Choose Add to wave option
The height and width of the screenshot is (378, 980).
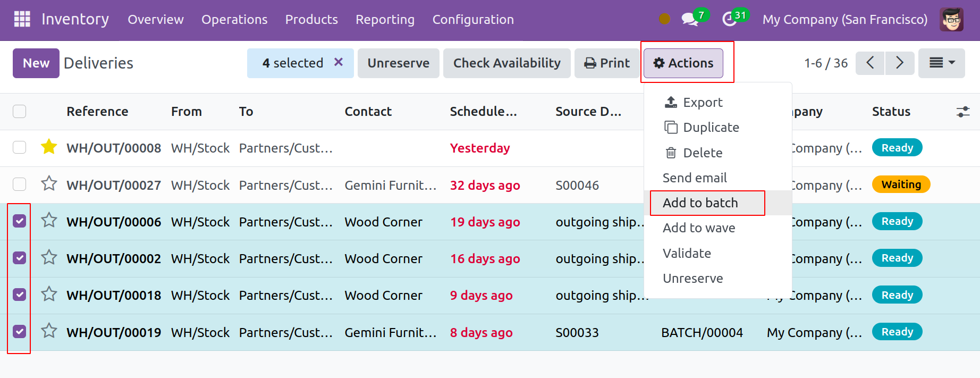pos(699,228)
